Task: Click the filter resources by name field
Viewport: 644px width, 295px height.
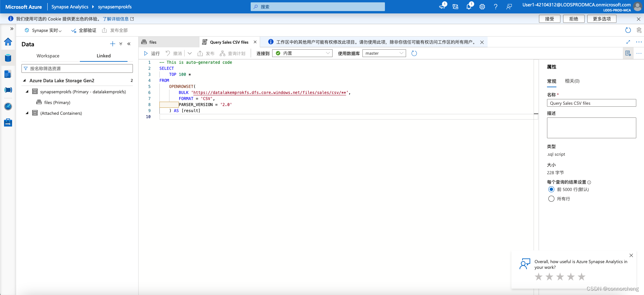Action: [77, 68]
